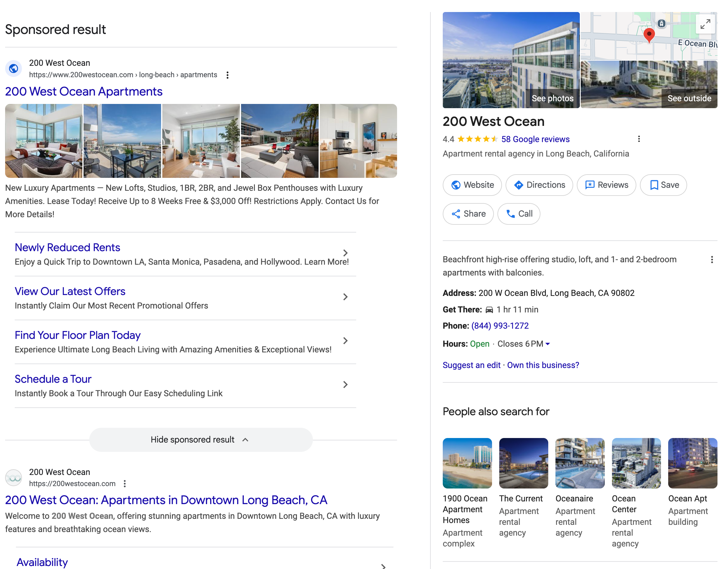This screenshot has width=728, height=569.
Task: Click the red map location pin
Action: click(x=649, y=35)
